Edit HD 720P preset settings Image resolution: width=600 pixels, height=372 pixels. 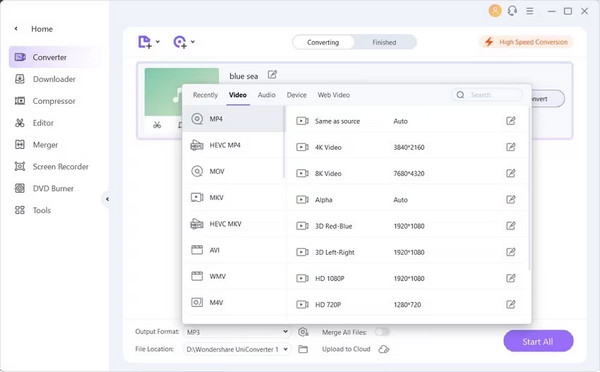pos(511,304)
